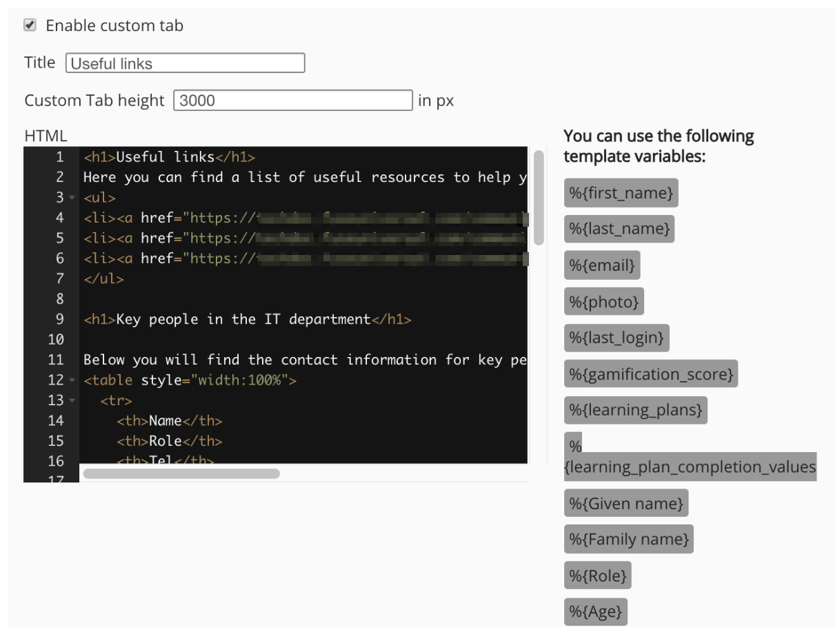Image resolution: width=840 pixels, height=634 pixels.
Task: Insert the %{photo} template variable
Action: (603, 301)
